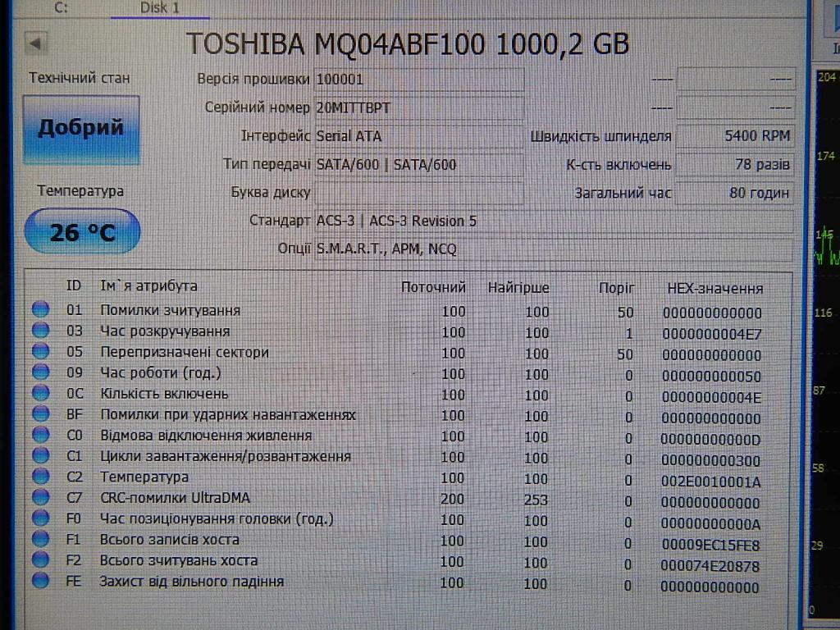Image resolution: width=840 pixels, height=630 pixels.
Task: Click status circle for 05 Перепризначені сектори
Action: 40,351
